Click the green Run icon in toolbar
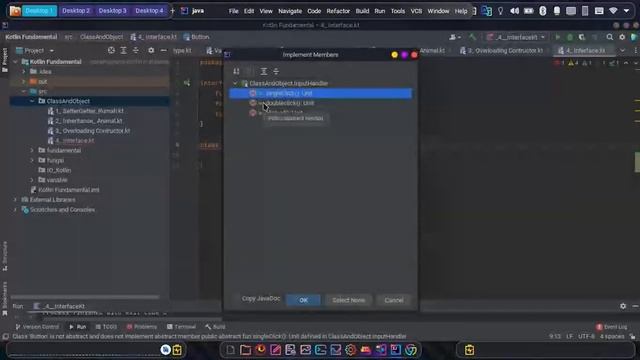Image resolution: width=640 pixels, height=360 pixels. pos(558,37)
